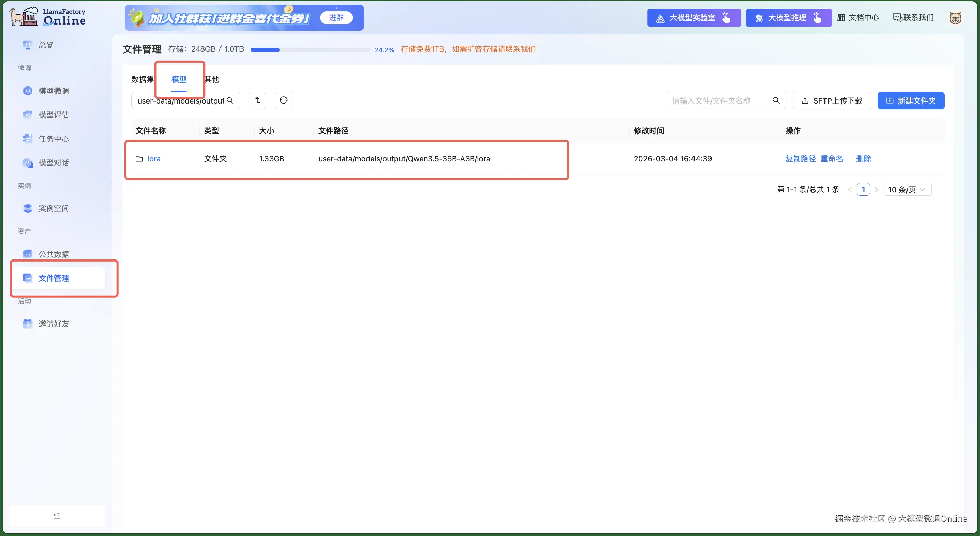Viewport: 980px width, 536px height.
Task: Click the go-up-one-directory arrow icon
Action: [x=258, y=100]
